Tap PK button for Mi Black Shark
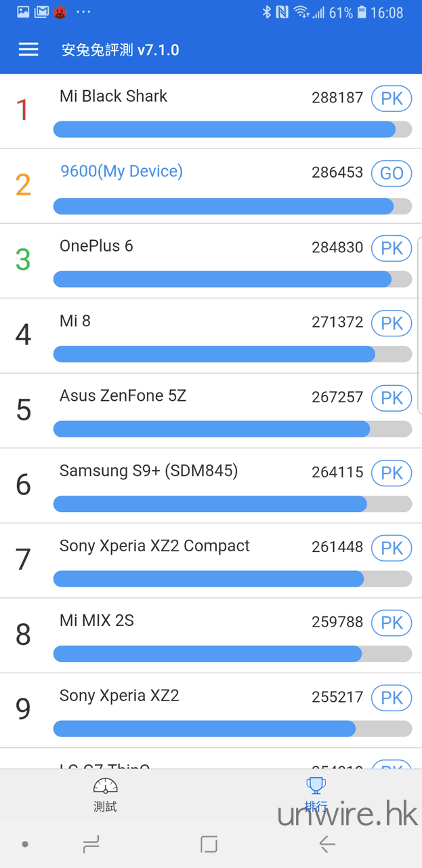This screenshot has height=868, width=422. click(x=392, y=98)
